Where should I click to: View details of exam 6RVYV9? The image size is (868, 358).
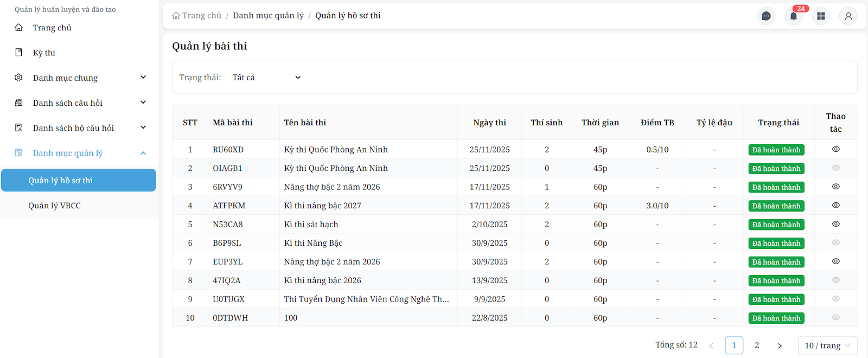(x=835, y=187)
